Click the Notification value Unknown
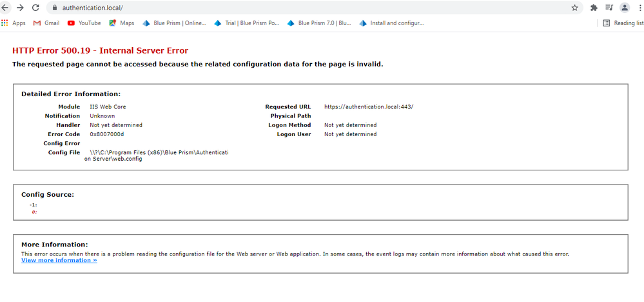 102,116
